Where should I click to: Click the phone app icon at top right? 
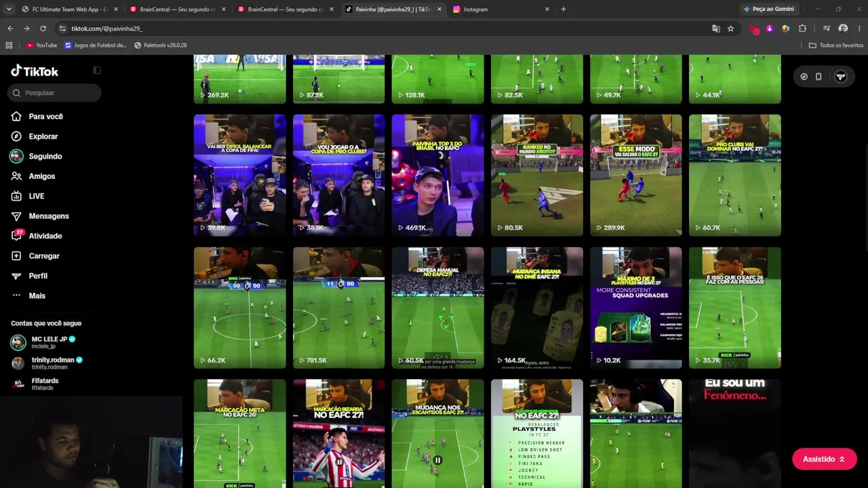pyautogui.click(x=818, y=77)
